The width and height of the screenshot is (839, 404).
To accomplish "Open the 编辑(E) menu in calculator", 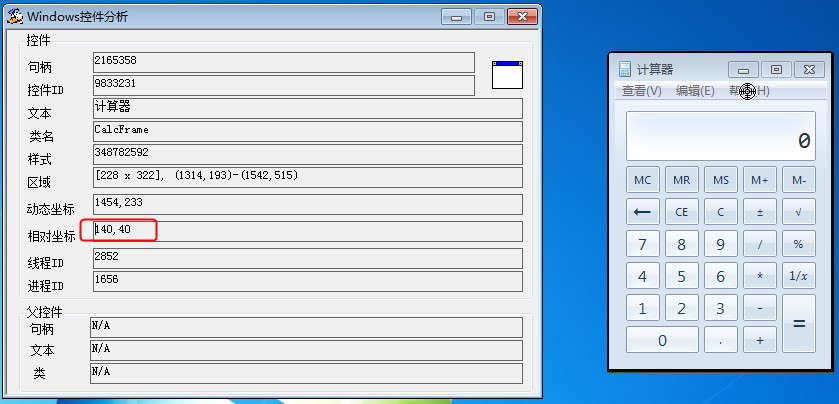I will click(x=695, y=91).
